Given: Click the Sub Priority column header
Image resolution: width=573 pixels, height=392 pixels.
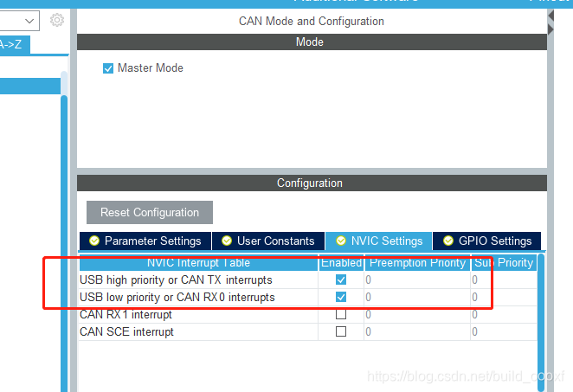Looking at the screenshot, I should [504, 263].
